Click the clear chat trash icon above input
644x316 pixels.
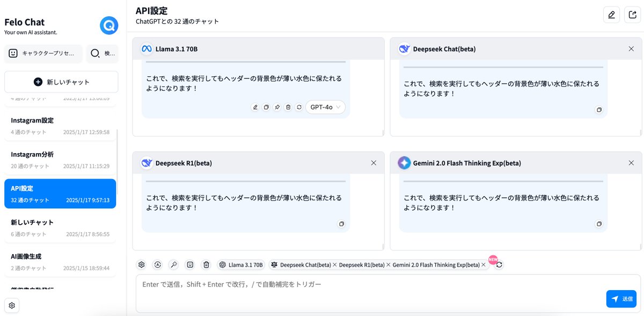point(206,264)
